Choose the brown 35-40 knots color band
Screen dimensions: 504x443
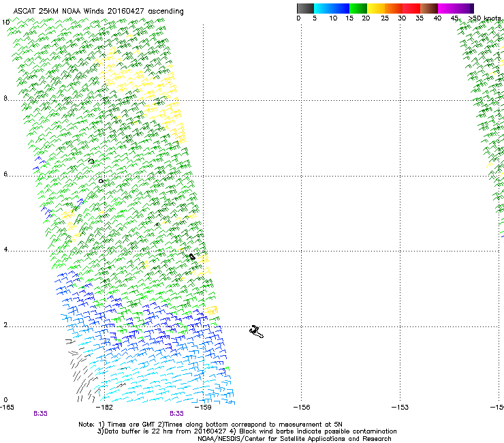pyautogui.click(x=429, y=8)
